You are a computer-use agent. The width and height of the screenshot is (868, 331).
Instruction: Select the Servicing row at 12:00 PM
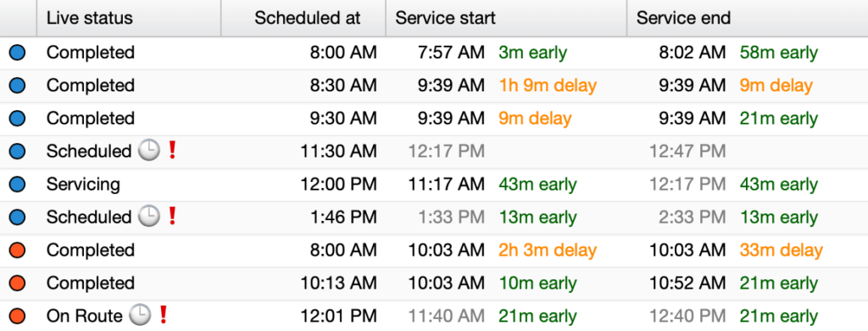pos(434,185)
